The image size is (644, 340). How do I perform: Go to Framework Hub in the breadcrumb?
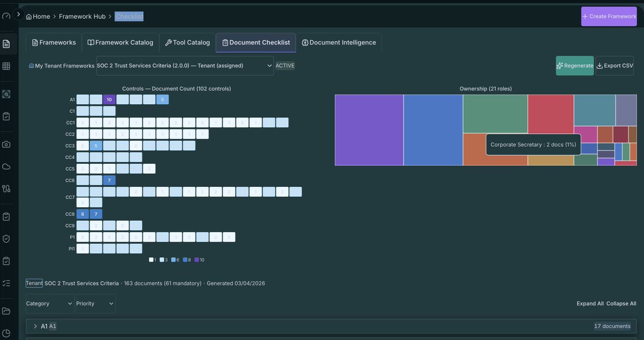(x=82, y=17)
